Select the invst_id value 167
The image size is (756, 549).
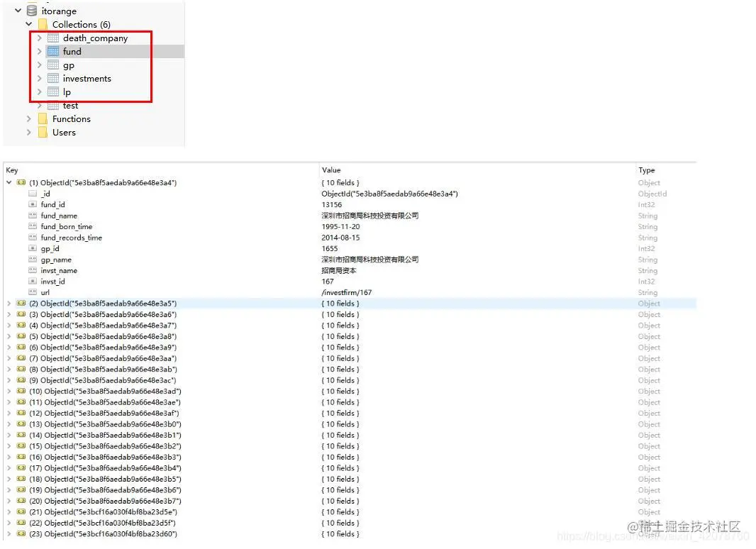(x=328, y=282)
